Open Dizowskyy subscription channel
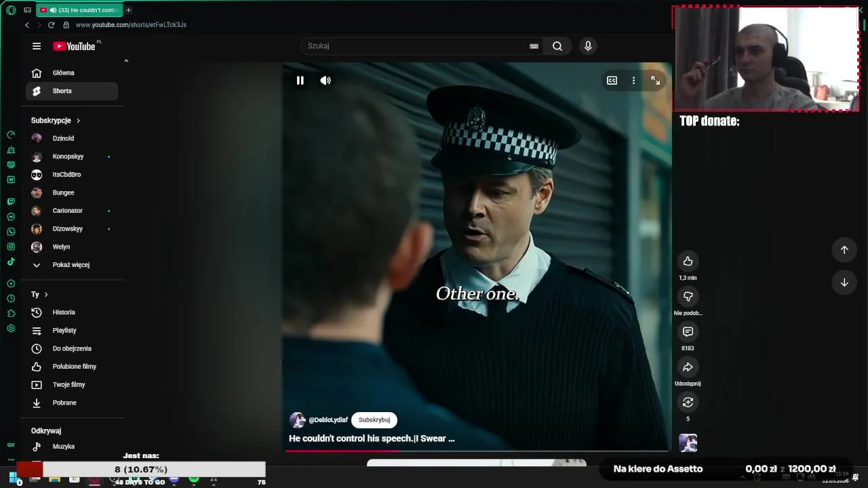 point(72,228)
